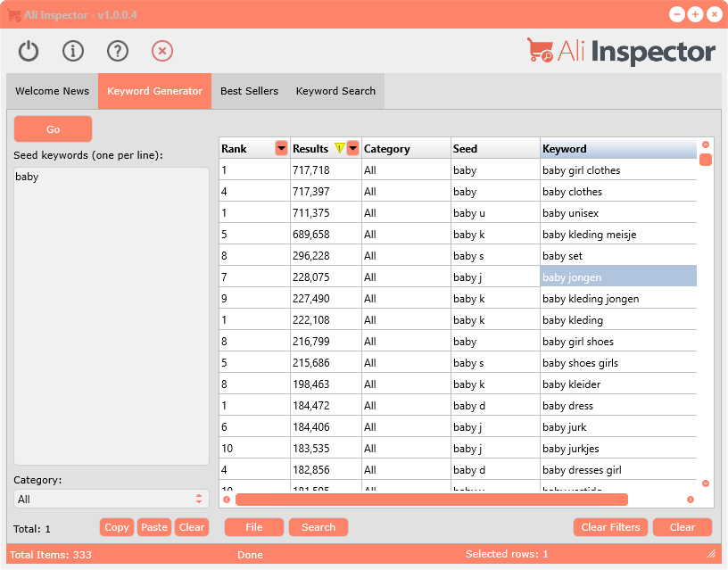The image size is (728, 570).
Task: Open the Category combo box
Action: click(112, 499)
